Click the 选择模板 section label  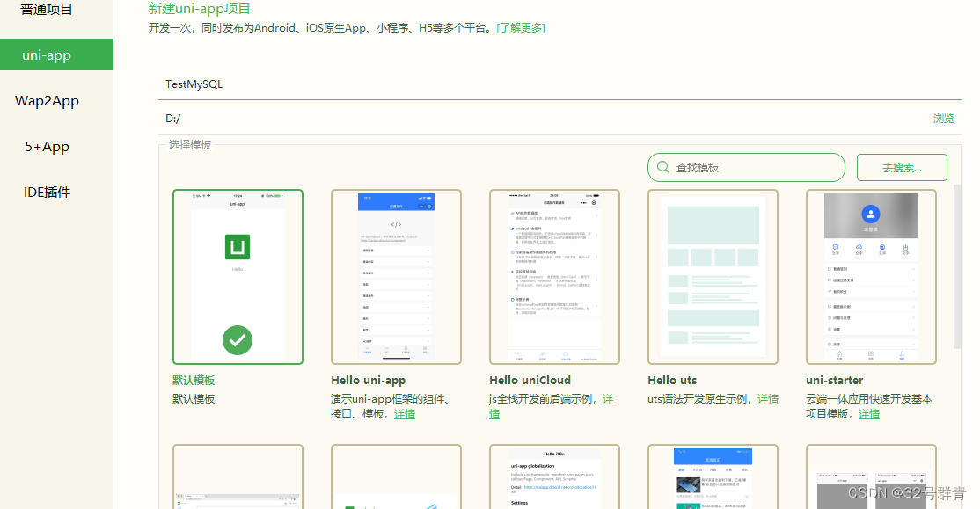[190, 145]
